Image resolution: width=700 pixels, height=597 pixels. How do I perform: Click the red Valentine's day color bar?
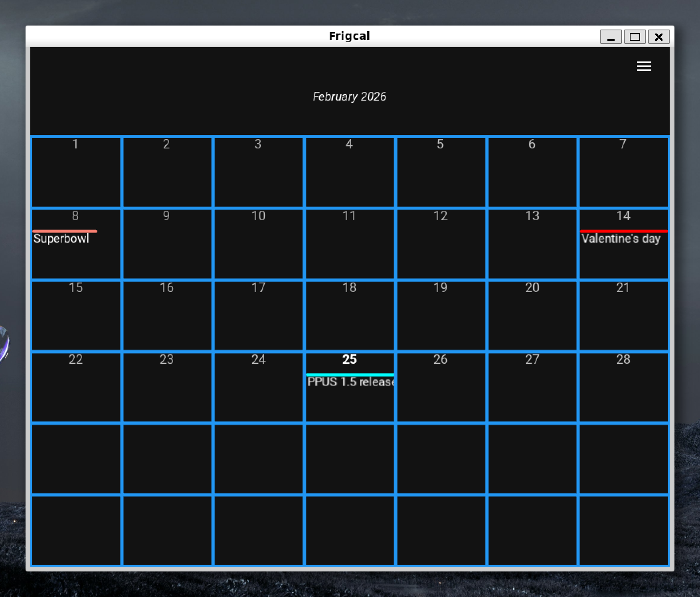623,231
